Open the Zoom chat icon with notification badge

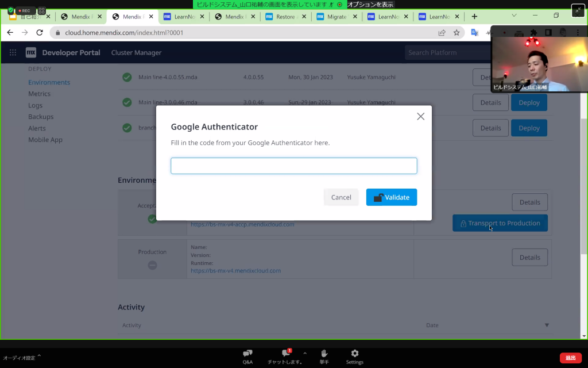click(x=285, y=354)
